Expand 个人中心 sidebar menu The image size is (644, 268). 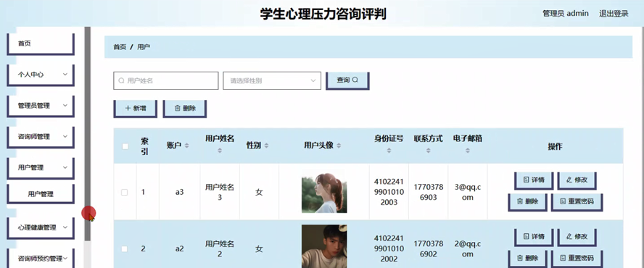(41, 75)
